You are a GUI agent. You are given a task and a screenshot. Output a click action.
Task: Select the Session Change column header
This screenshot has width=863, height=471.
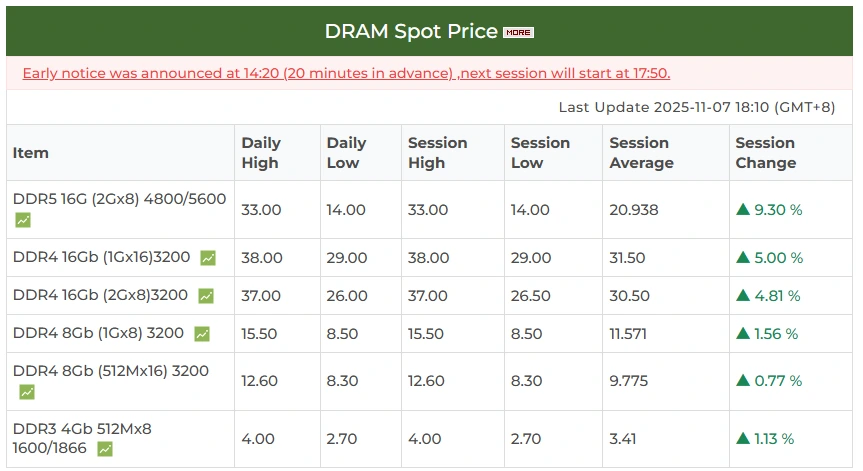point(766,153)
